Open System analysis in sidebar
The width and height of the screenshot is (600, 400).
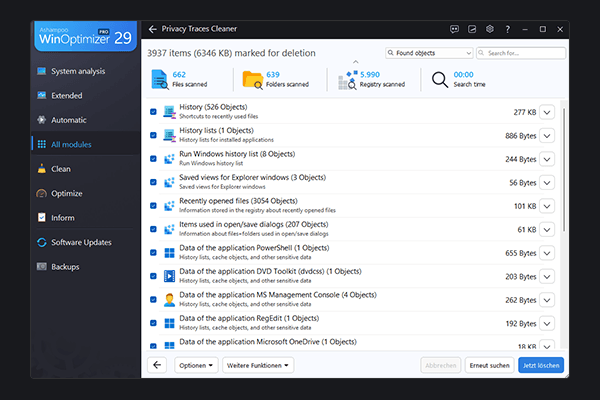point(86,71)
